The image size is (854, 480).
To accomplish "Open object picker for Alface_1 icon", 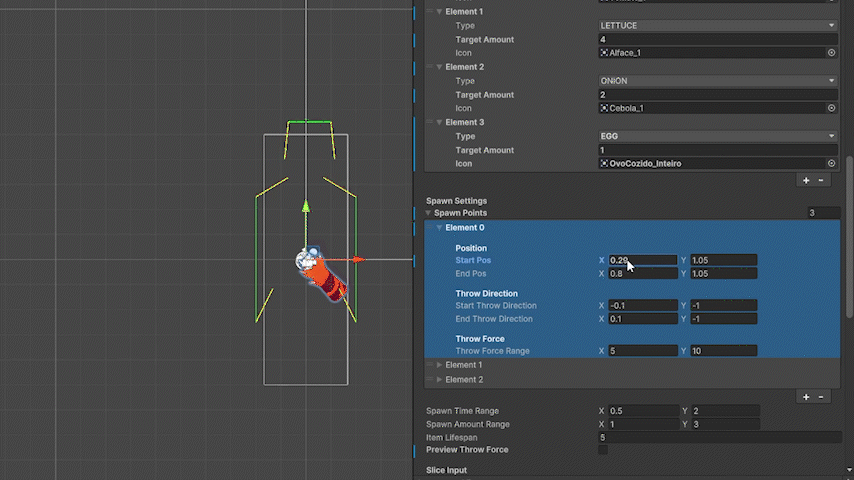I will (x=831, y=52).
